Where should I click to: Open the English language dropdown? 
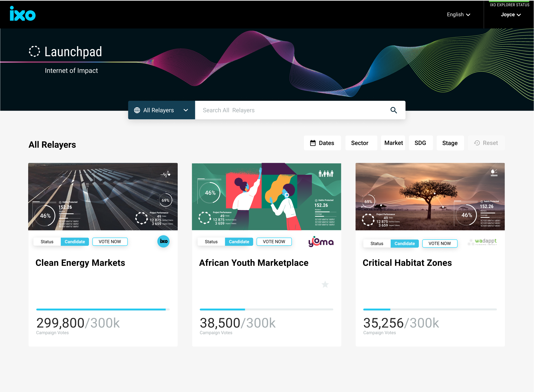point(458,15)
